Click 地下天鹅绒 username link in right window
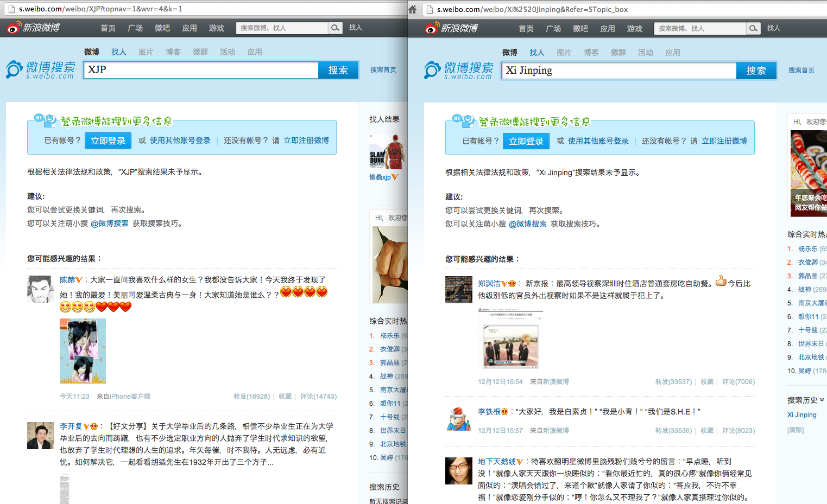The height and width of the screenshot is (504, 827). pos(497,462)
